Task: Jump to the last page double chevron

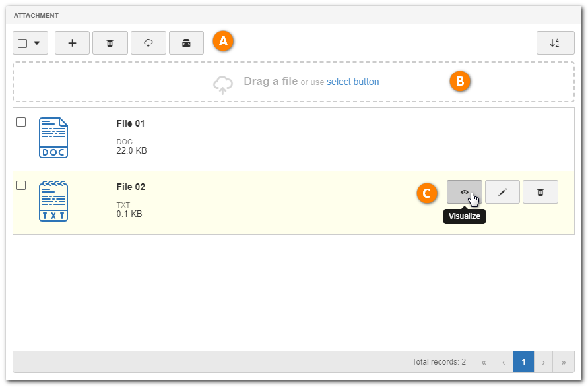Action: coord(563,362)
